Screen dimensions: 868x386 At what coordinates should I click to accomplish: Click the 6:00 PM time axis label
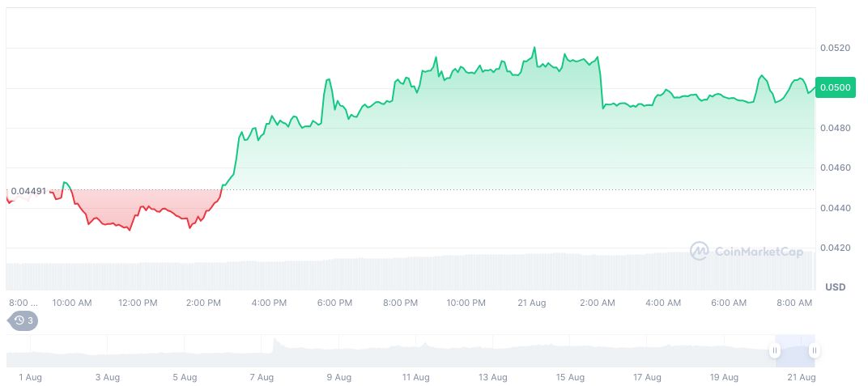[334, 303]
